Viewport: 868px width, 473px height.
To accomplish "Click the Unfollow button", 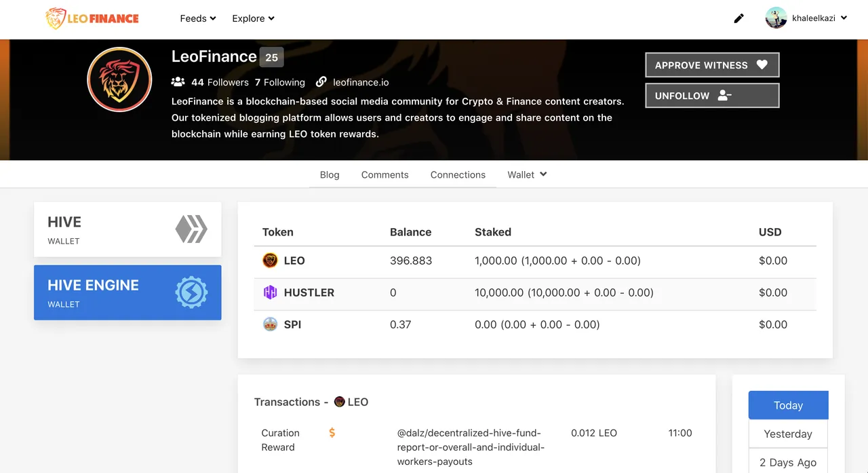I will pyautogui.click(x=712, y=96).
